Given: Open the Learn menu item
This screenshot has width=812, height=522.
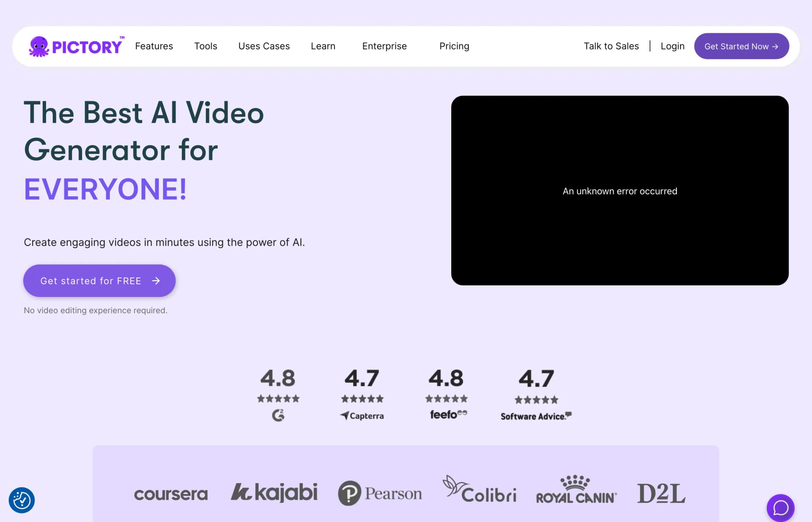Looking at the screenshot, I should [x=323, y=46].
